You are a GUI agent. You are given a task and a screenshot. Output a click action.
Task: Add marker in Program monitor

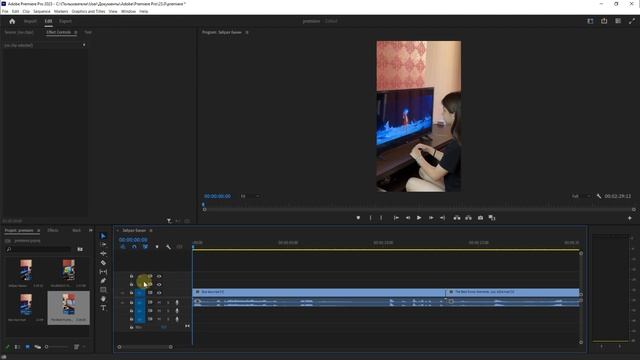point(358,218)
